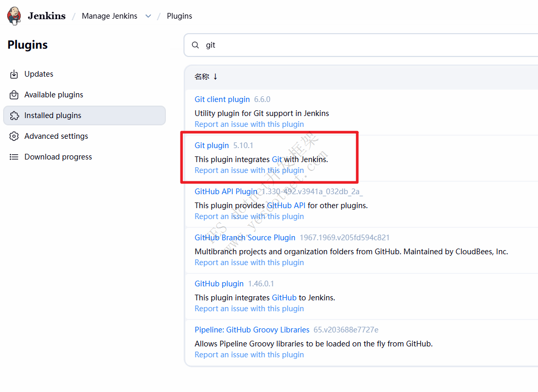Click version text 6.6.0
The width and height of the screenshot is (538, 392).
pyautogui.click(x=262, y=99)
